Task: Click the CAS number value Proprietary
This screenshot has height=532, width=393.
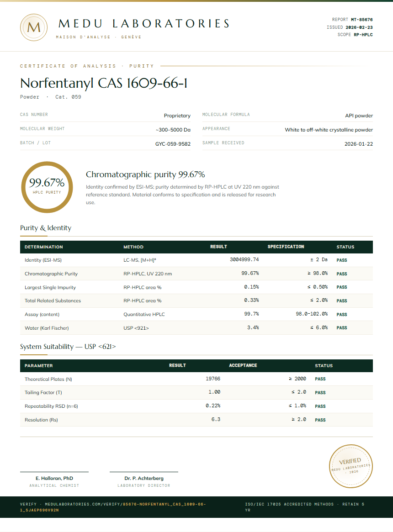Action: pyautogui.click(x=177, y=116)
